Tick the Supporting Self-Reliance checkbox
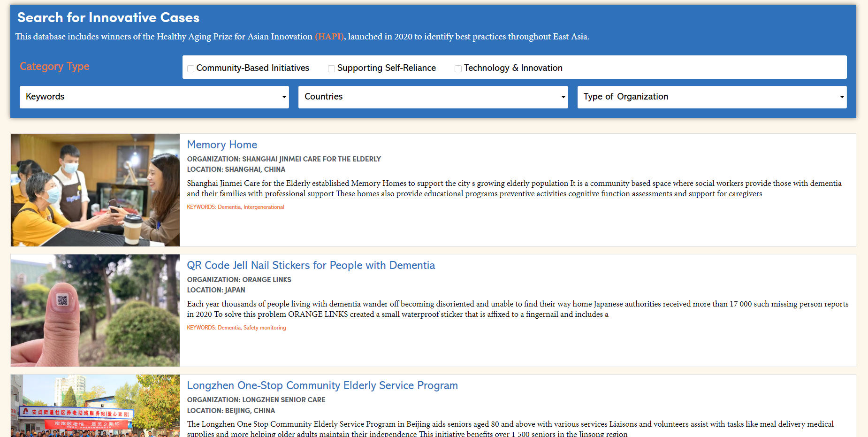Image resolution: width=868 pixels, height=437 pixels. click(x=332, y=69)
